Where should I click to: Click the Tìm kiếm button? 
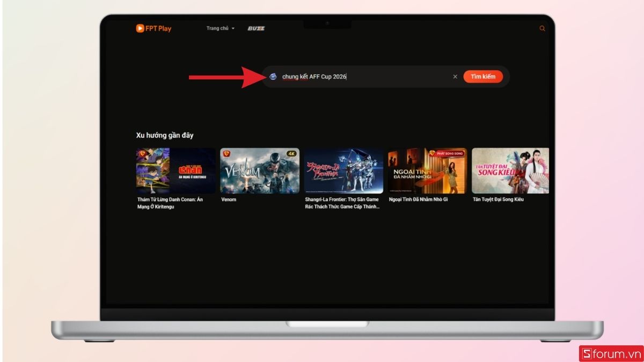[x=483, y=77]
